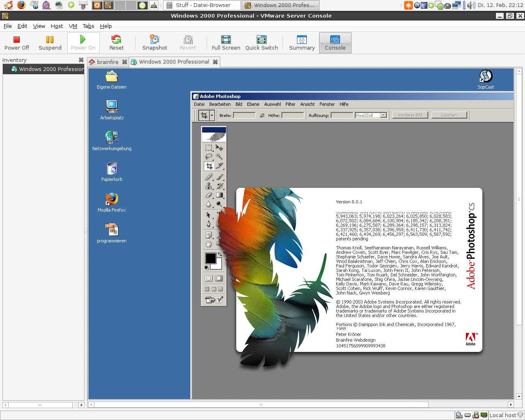Swap foreground and background colors
Screen dimensions: 525x420
pos(220,255)
